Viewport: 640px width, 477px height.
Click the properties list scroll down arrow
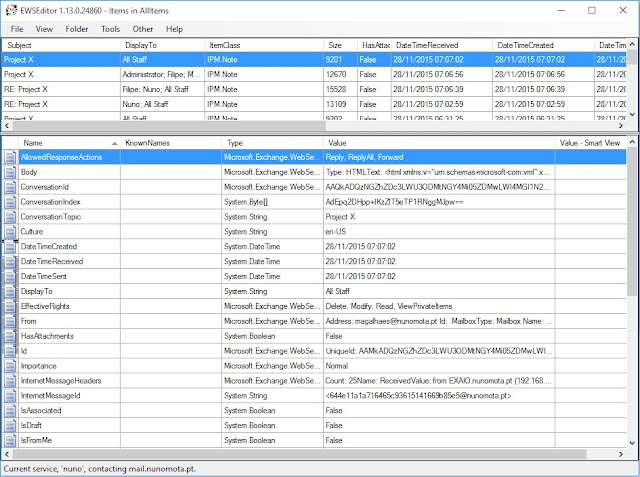(x=632, y=443)
